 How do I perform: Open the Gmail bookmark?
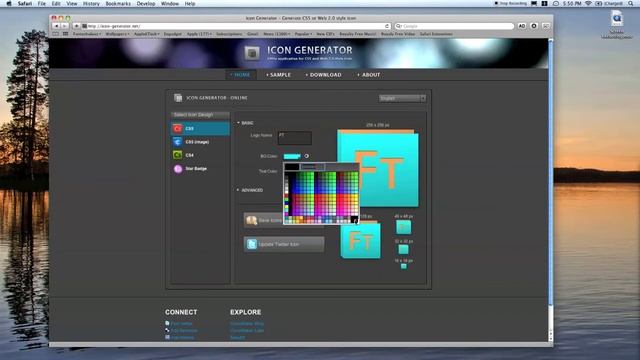253,34
